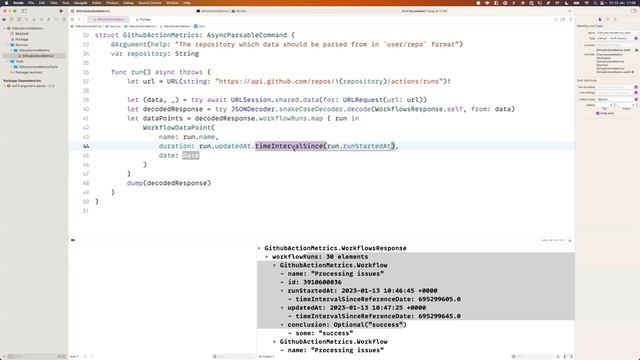Collapse the Sources folder
Screen dimensions: 640x360
pyautogui.click(x=8, y=45)
